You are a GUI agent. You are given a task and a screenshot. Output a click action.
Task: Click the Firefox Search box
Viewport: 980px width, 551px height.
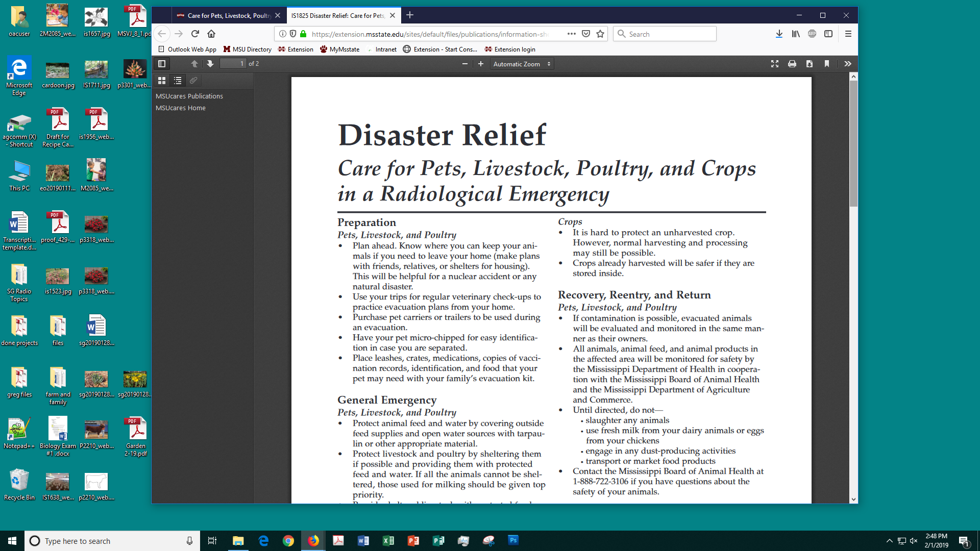click(665, 34)
